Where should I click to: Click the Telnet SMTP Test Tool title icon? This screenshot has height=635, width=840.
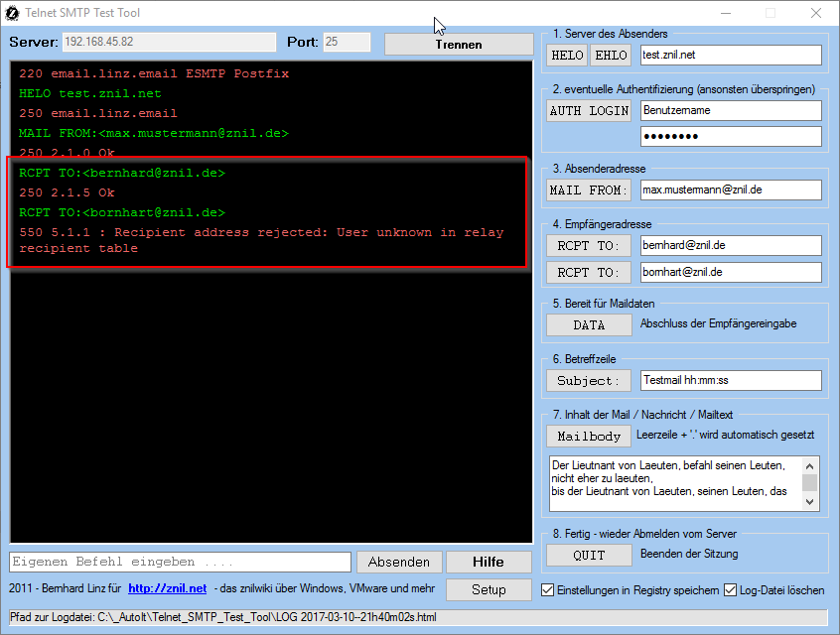12,13
